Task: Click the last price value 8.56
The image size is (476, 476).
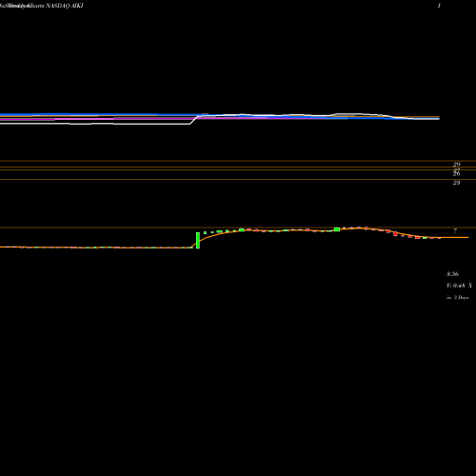Action: click(452, 274)
